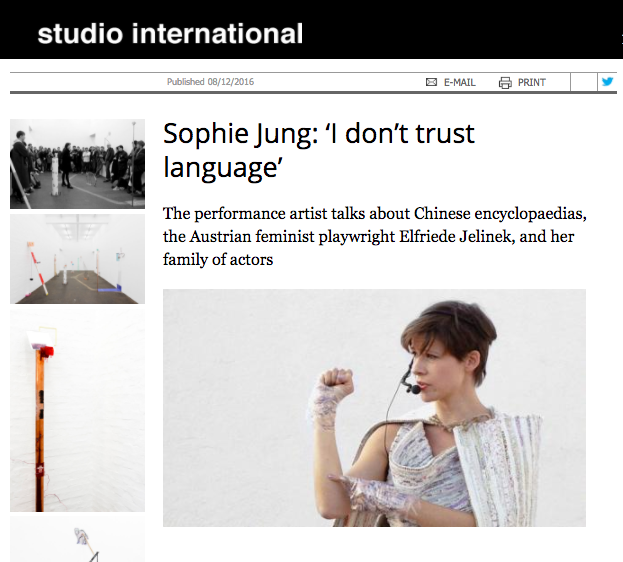Click the envelope e-mail icon
Screen dimensions: 623x562
(431, 82)
